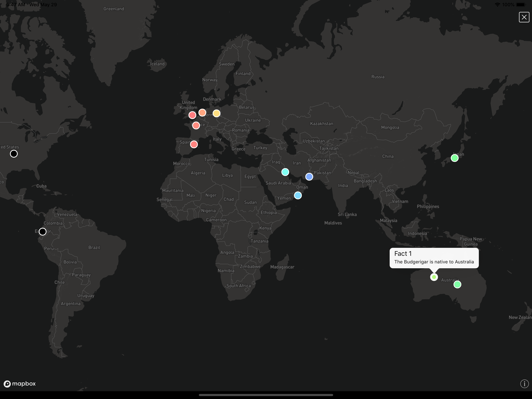
Task: Select the white-ringed marker under Fact 1 callout
Action: pos(434,277)
